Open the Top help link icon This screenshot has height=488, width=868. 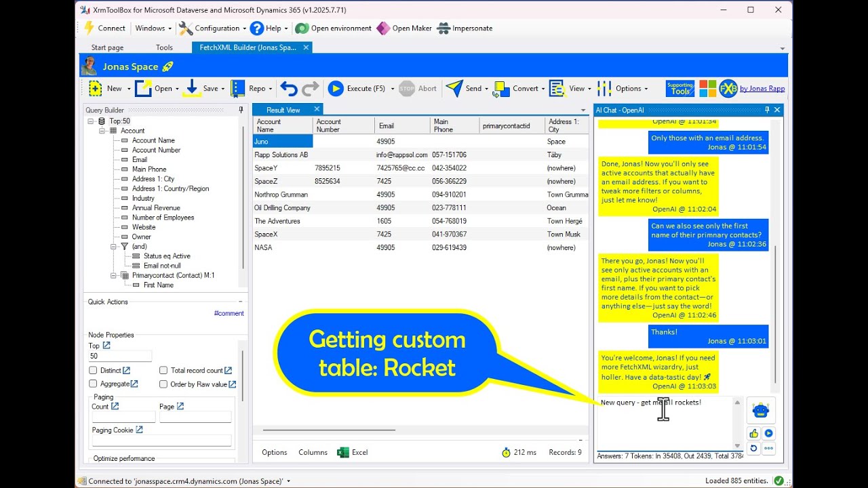tap(106, 346)
